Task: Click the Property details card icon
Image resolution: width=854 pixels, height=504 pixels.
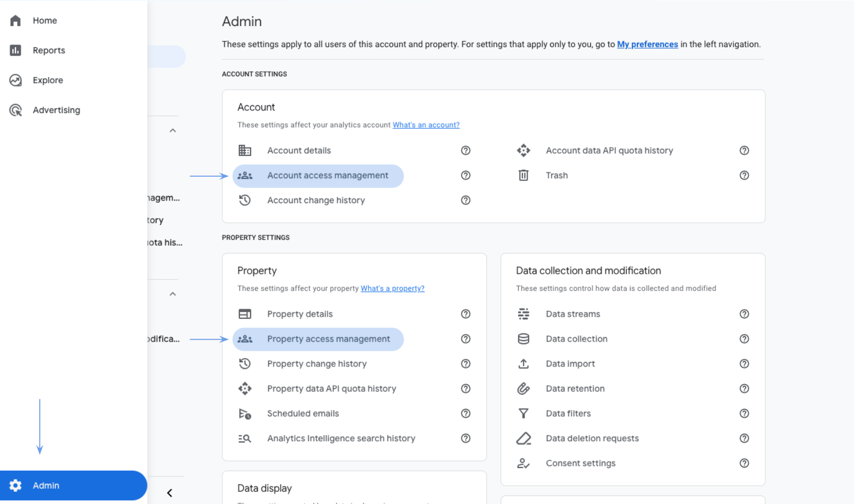Action: click(245, 314)
